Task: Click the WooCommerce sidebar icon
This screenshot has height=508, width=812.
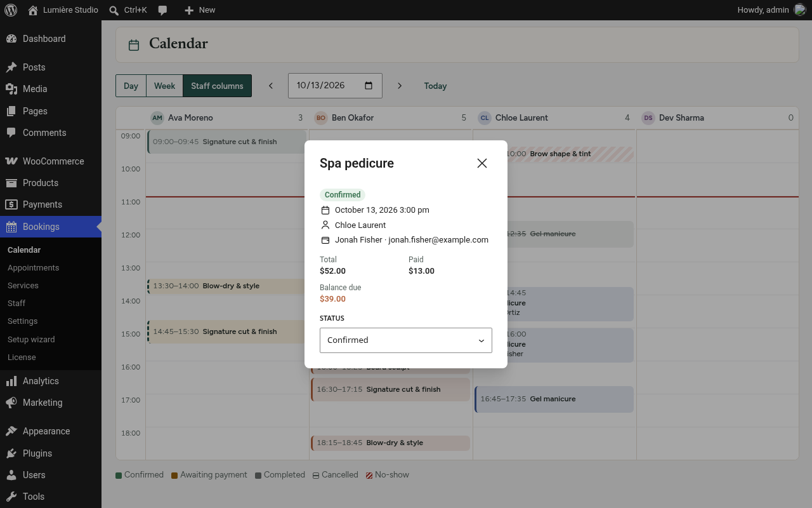Action: (11, 161)
